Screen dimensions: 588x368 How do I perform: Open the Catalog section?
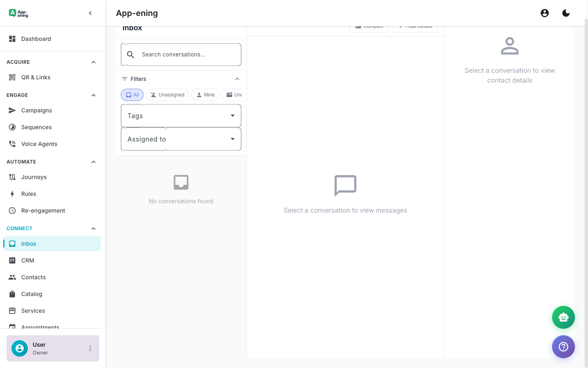click(31, 294)
